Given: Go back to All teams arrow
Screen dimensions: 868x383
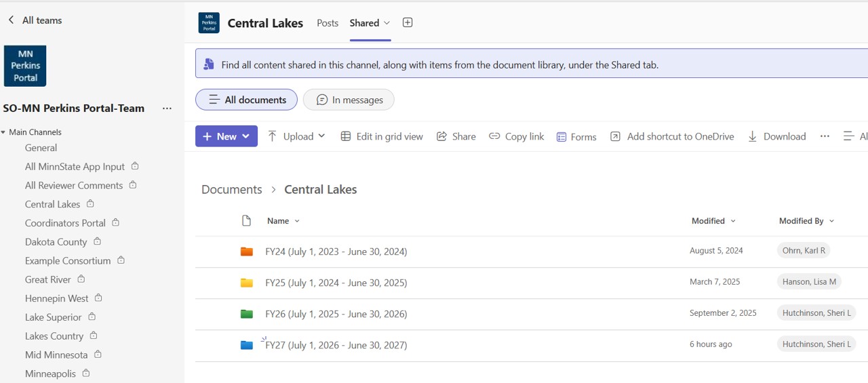Looking at the screenshot, I should click(x=11, y=20).
